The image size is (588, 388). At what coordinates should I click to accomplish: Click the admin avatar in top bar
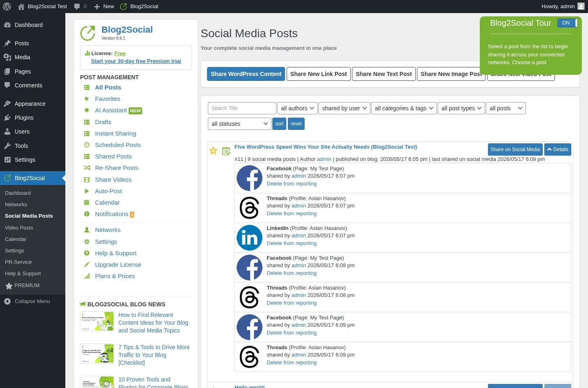pos(581,7)
